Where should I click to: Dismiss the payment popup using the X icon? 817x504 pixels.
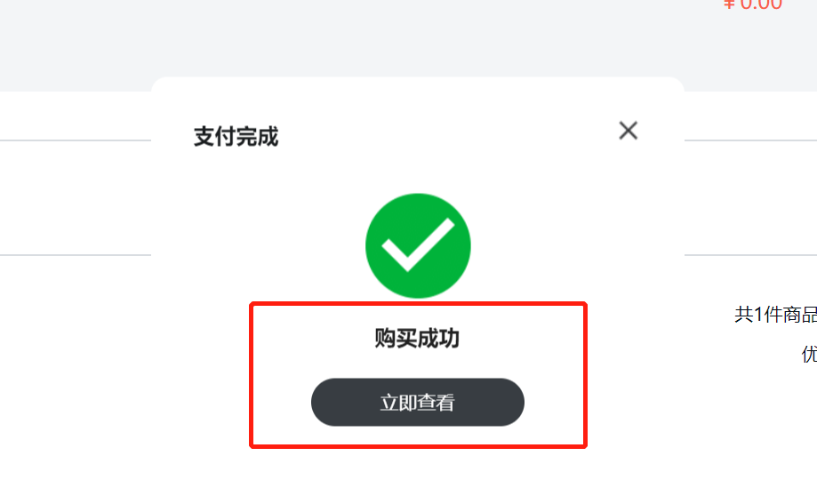pyautogui.click(x=628, y=131)
